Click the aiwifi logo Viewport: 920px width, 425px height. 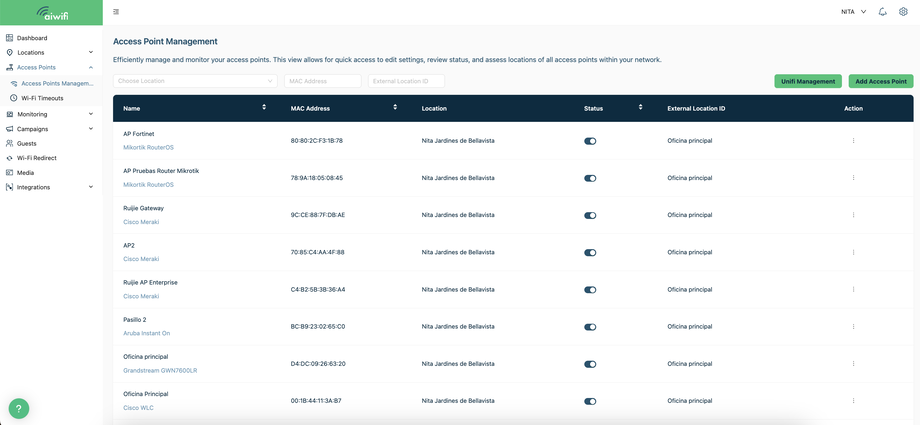click(x=52, y=12)
